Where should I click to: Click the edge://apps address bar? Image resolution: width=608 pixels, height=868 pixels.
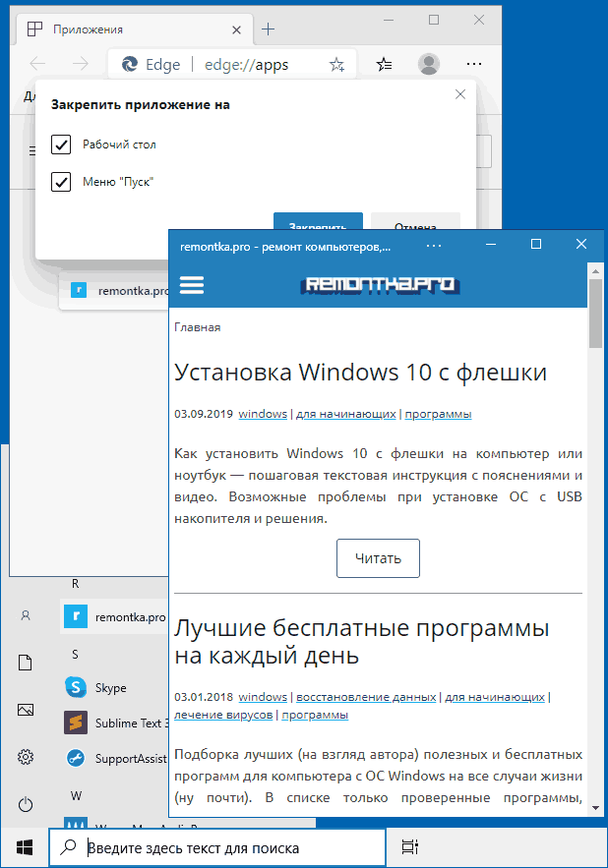tap(232, 64)
